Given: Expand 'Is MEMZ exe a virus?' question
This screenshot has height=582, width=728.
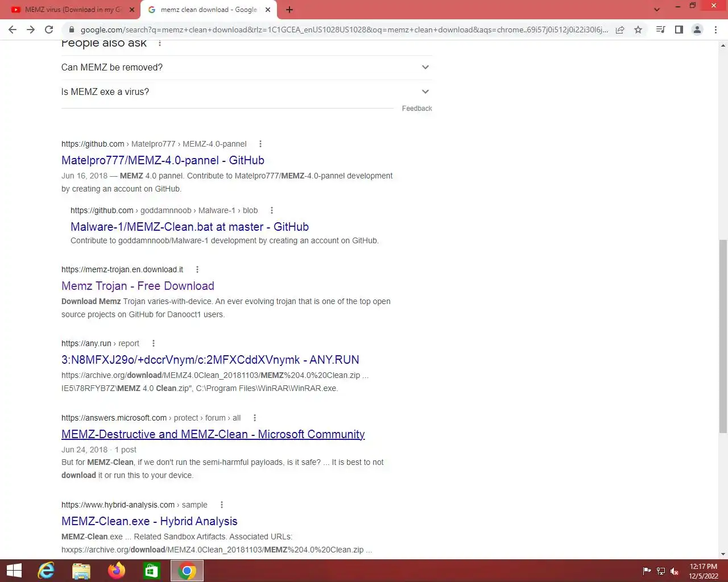Looking at the screenshot, I should point(246,92).
